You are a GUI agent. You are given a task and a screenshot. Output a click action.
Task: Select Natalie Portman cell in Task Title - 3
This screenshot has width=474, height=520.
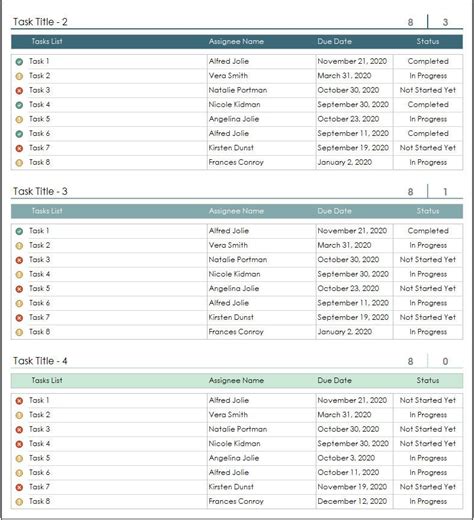click(238, 259)
